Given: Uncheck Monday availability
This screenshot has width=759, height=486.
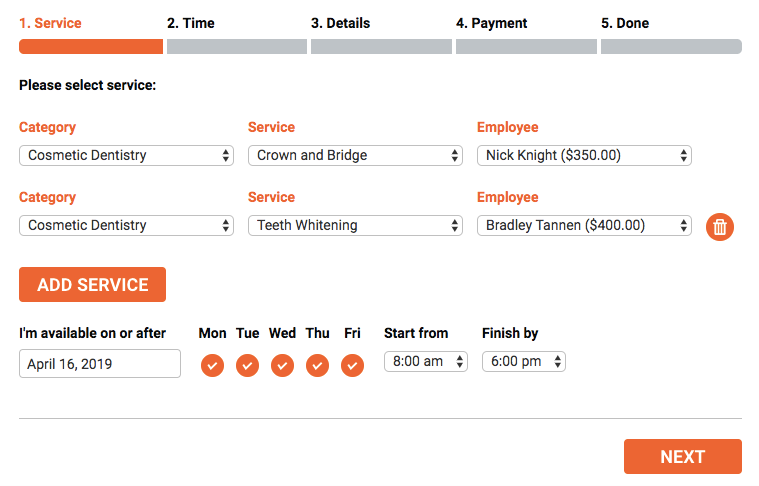Looking at the screenshot, I should click(212, 365).
